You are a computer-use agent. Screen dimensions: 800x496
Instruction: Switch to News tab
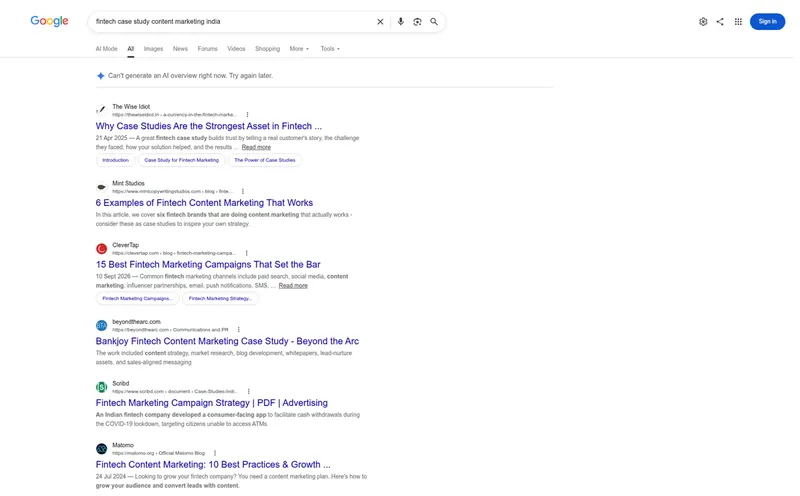pyautogui.click(x=180, y=49)
